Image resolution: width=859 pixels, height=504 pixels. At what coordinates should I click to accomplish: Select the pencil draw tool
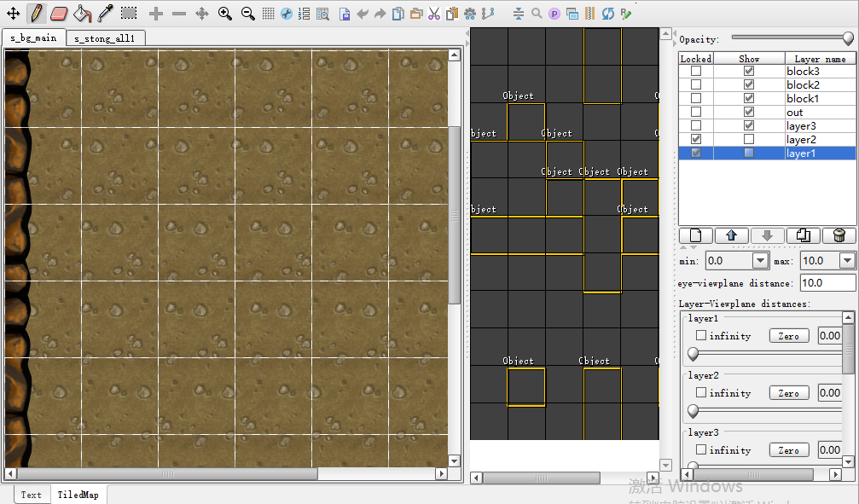[36, 13]
